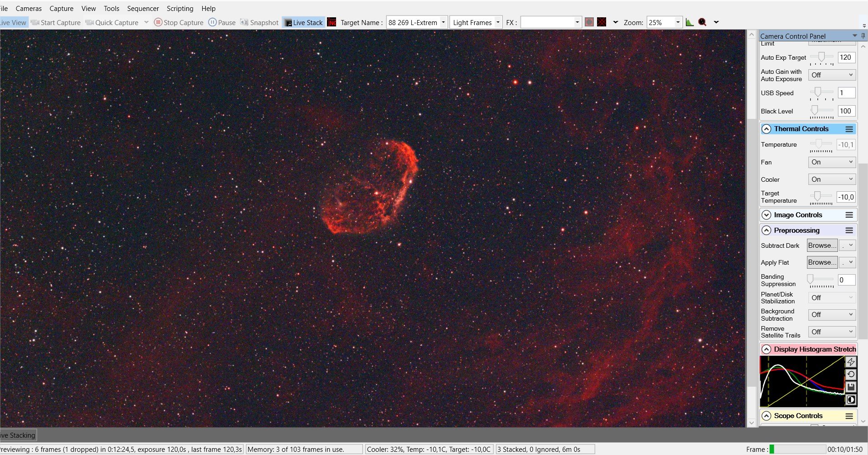Click the Auto Exp Target value field
868x455 pixels.
[x=847, y=57]
